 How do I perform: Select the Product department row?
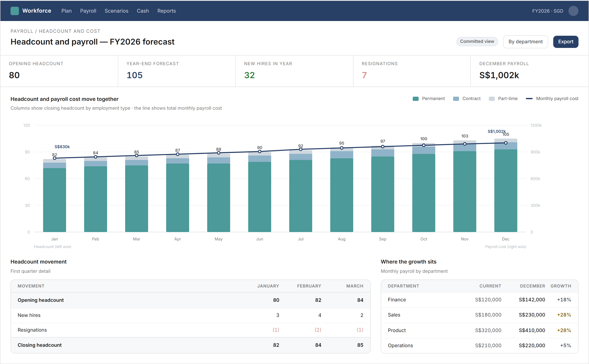click(479, 331)
